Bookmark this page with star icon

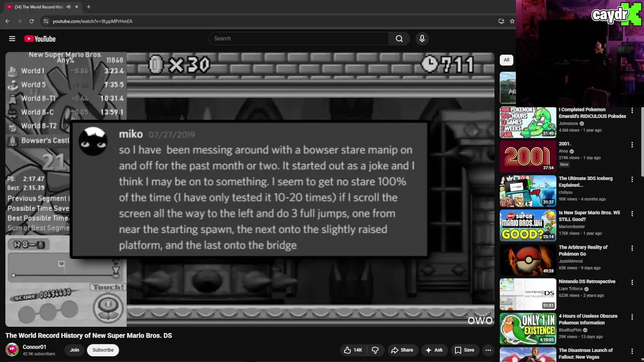point(512,21)
